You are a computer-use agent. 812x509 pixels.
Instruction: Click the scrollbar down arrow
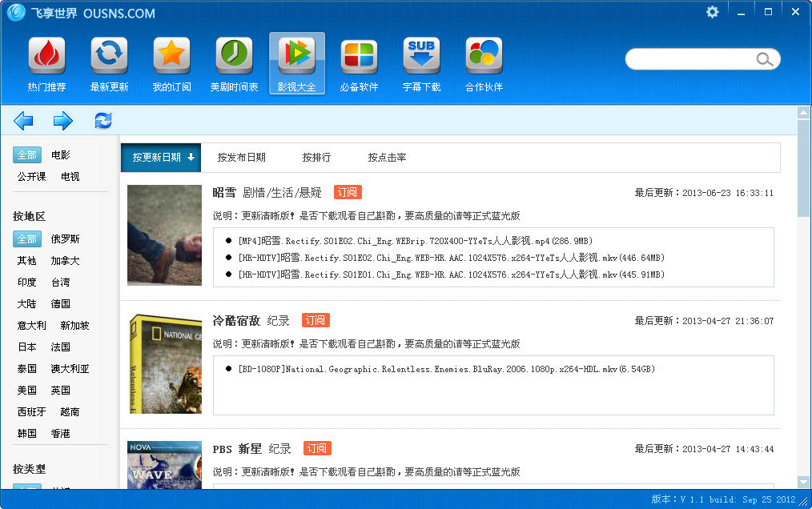[x=804, y=482]
